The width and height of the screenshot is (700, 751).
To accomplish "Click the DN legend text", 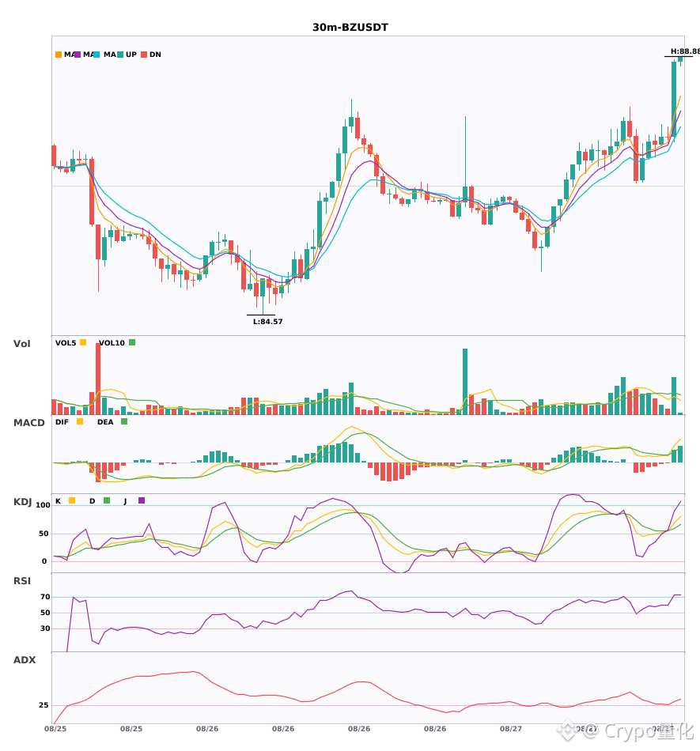I will click(x=155, y=55).
